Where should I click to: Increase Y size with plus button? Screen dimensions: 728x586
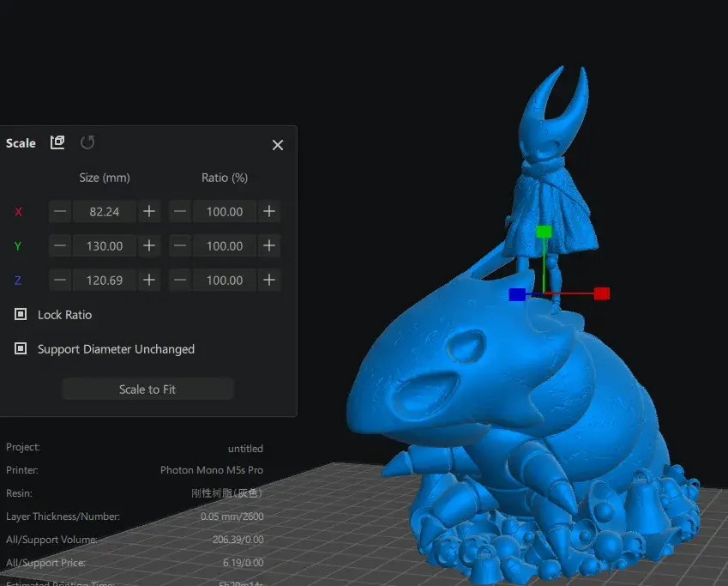[x=149, y=246]
